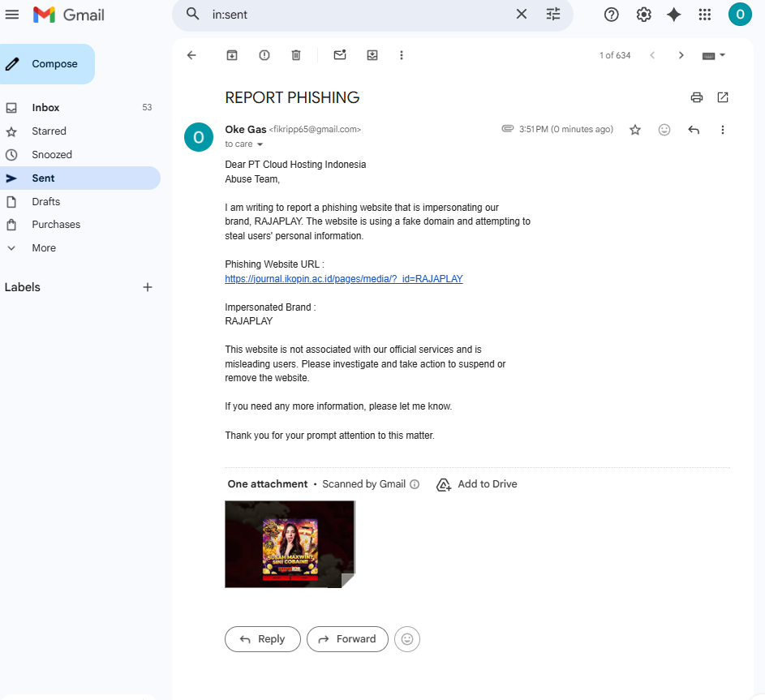Click the Compose button
Image resolution: width=765 pixels, height=700 pixels.
click(x=47, y=64)
